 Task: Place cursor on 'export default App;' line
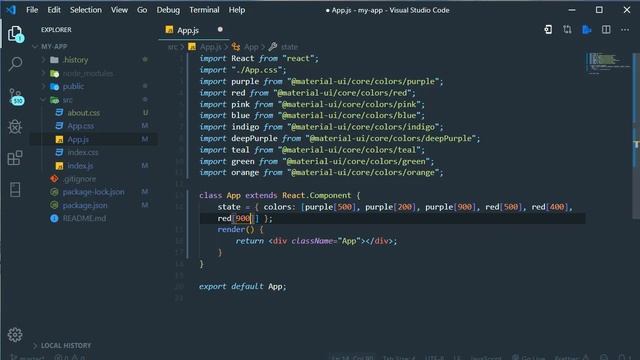tap(243, 287)
